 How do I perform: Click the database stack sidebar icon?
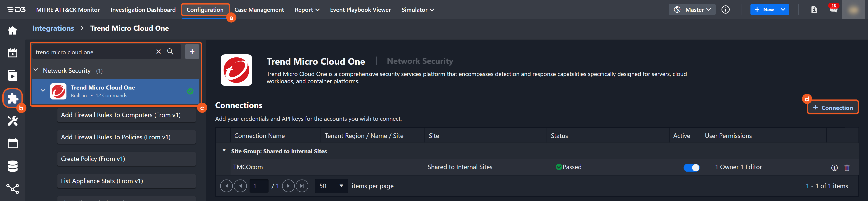(x=12, y=166)
